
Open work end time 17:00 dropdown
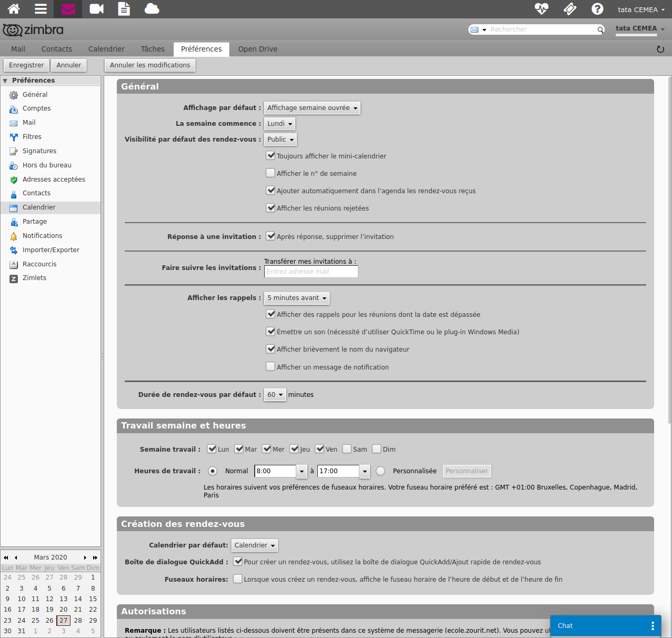point(365,471)
